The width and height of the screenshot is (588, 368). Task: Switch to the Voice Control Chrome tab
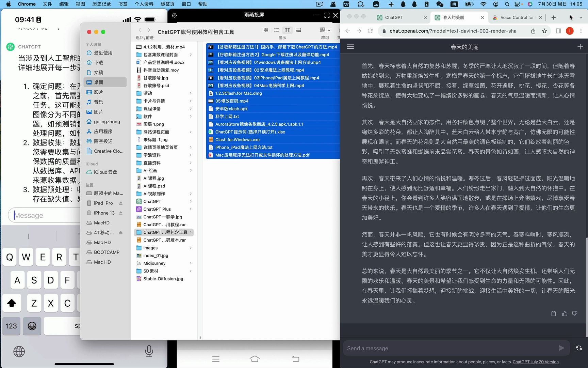517,17
